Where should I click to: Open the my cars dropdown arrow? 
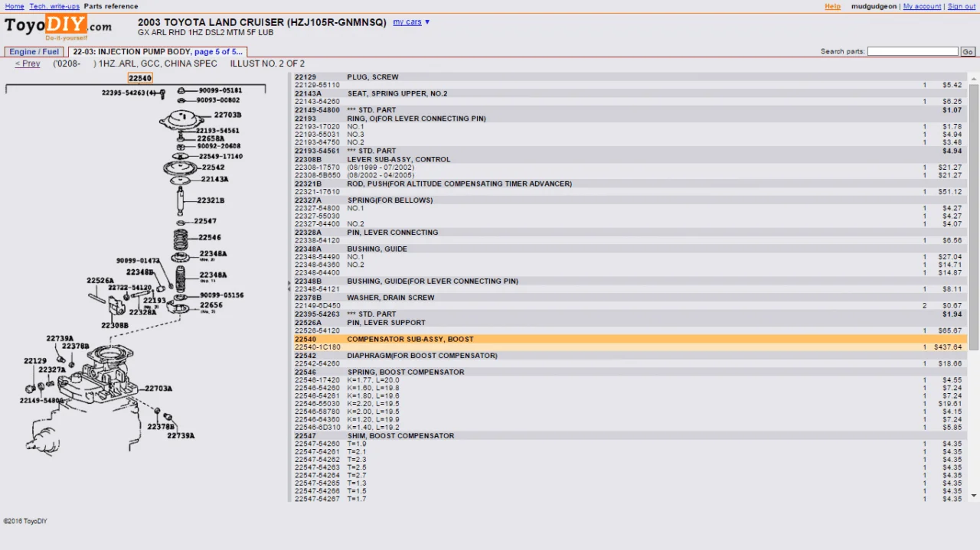click(x=427, y=22)
